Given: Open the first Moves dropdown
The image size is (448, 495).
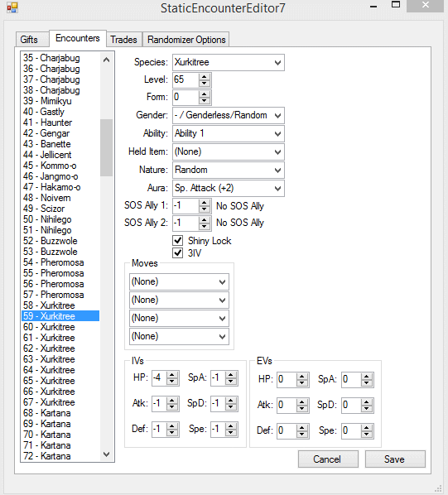Looking at the screenshot, I should coord(179,281).
